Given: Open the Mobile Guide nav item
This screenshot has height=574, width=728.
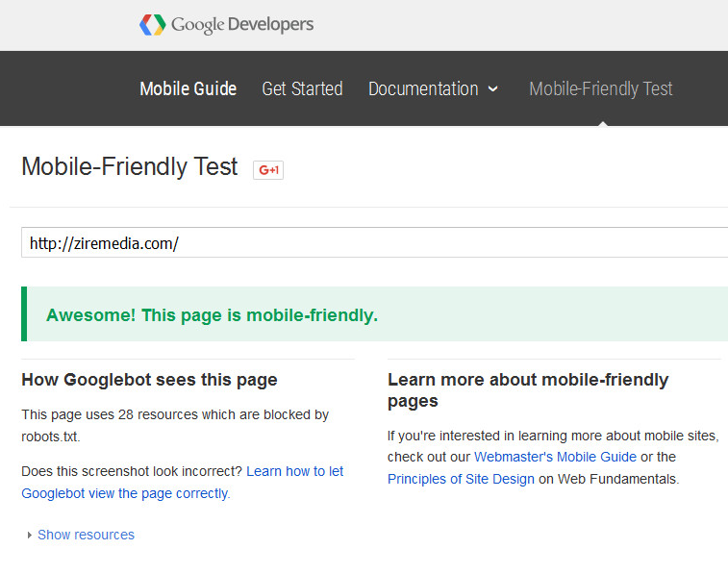Looking at the screenshot, I should tap(188, 88).
